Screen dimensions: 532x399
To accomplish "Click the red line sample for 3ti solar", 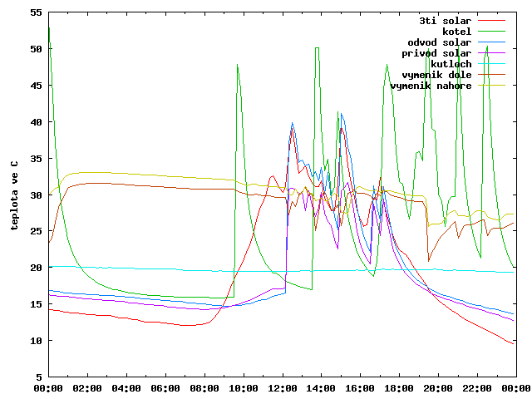I will [x=491, y=21].
